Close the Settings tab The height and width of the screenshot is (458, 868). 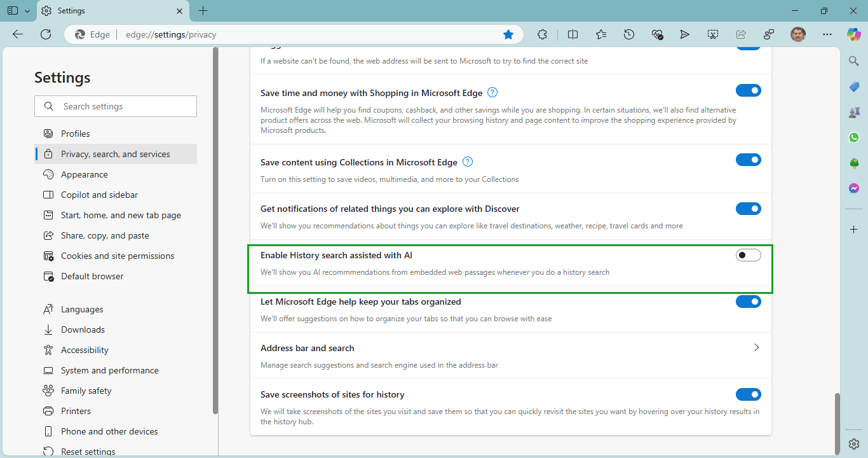coord(180,11)
